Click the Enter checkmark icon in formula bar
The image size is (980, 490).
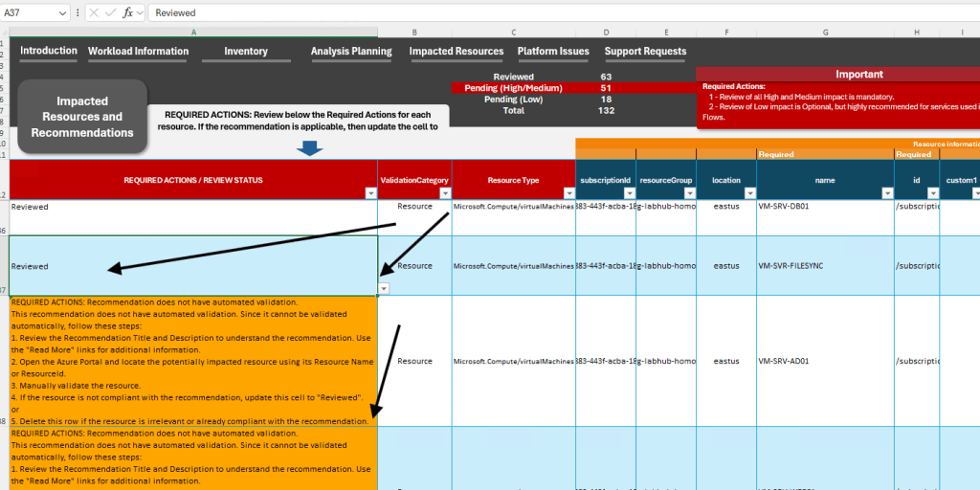112,13
